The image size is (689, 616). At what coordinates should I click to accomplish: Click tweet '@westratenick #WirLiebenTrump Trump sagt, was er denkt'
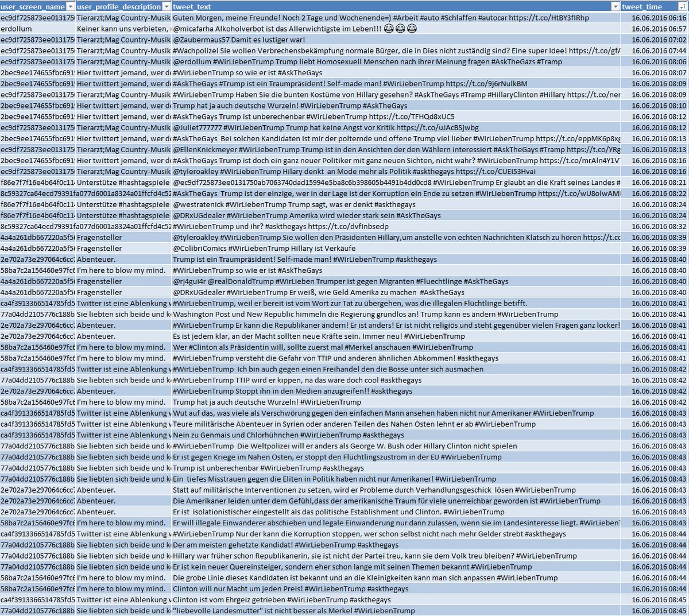coord(396,204)
